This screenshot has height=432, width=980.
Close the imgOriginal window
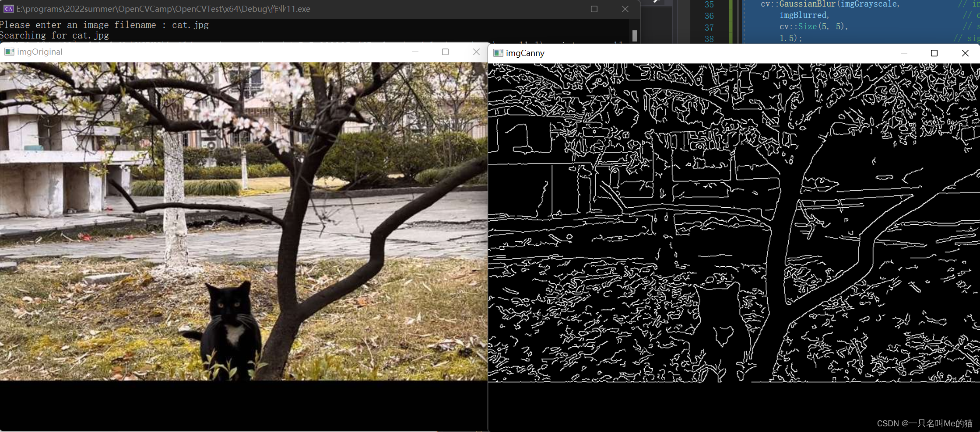[x=476, y=52]
